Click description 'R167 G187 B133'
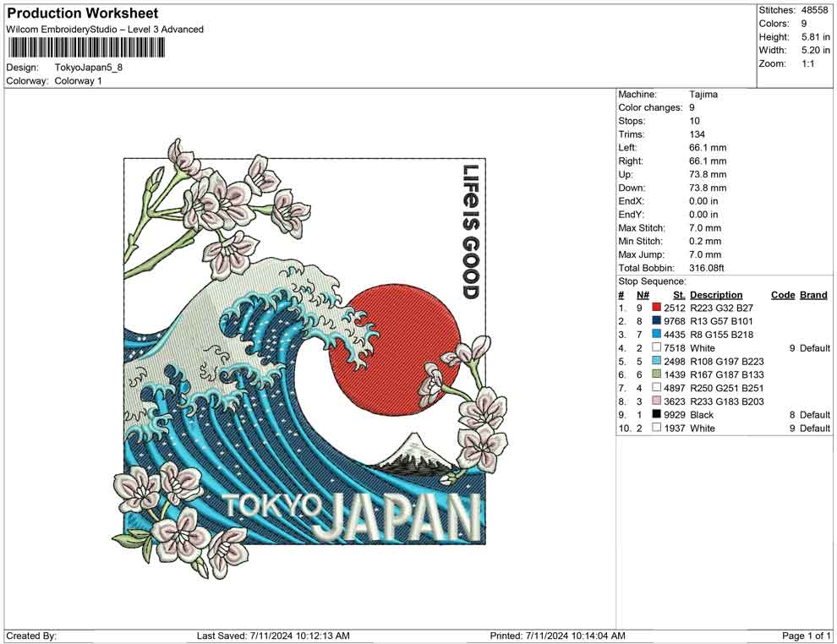 coord(726,374)
